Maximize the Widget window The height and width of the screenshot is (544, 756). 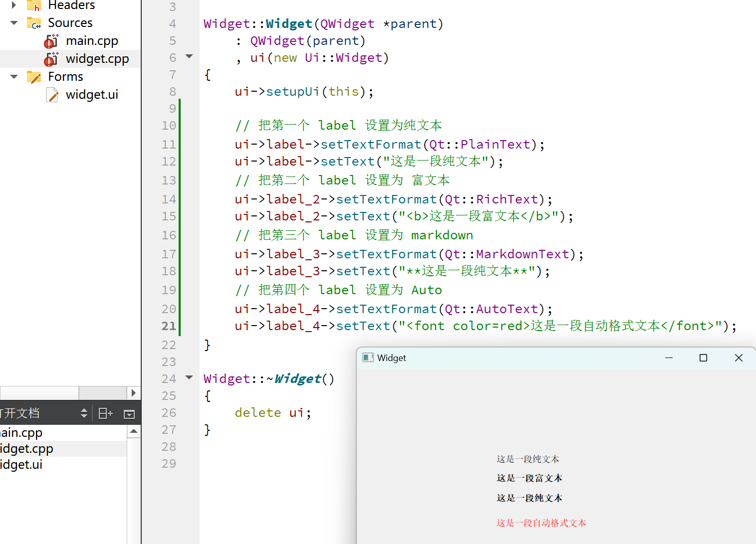pos(704,358)
